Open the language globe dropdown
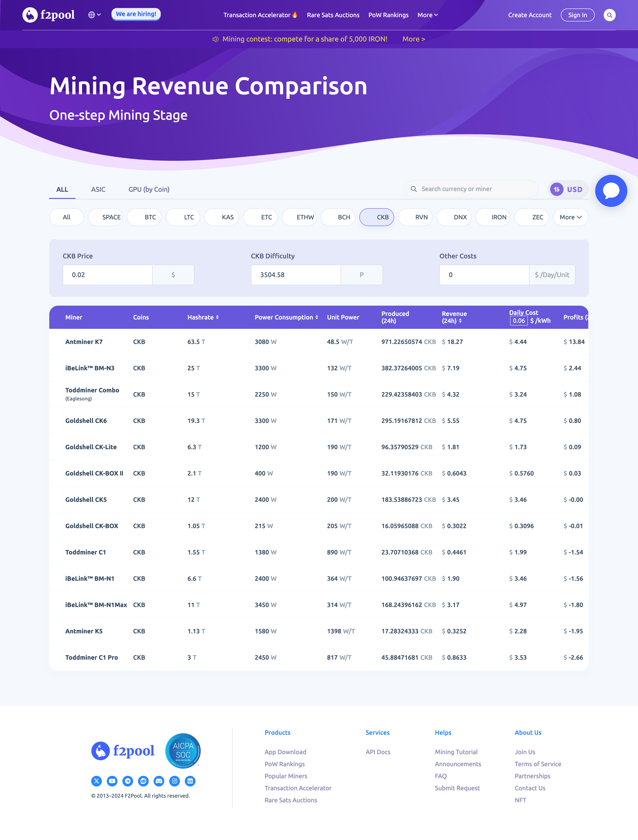The image size is (638, 840). pyautogui.click(x=94, y=15)
